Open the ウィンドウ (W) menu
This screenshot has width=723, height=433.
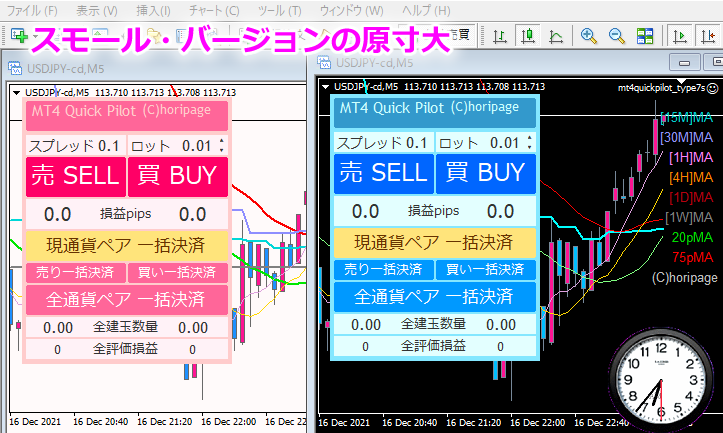point(351,10)
